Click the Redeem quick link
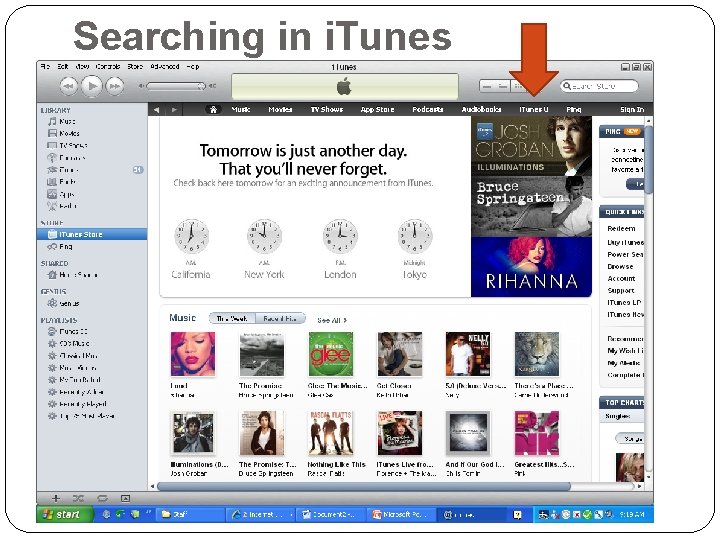 (621, 229)
